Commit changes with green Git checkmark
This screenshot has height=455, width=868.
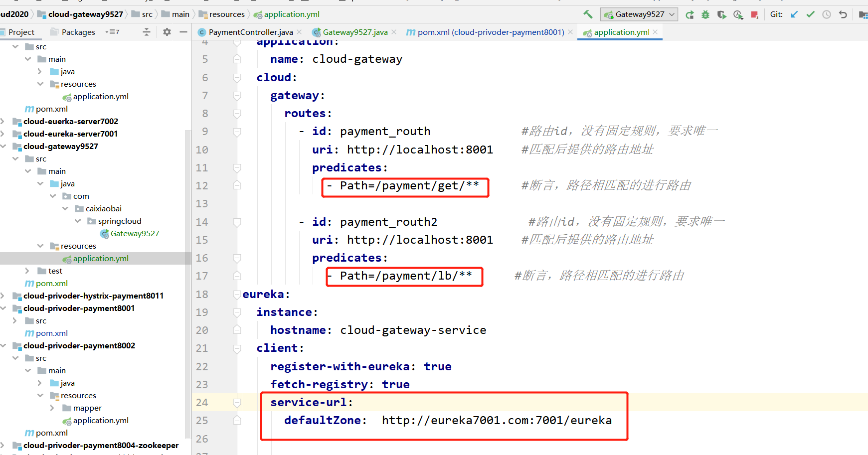click(x=811, y=14)
